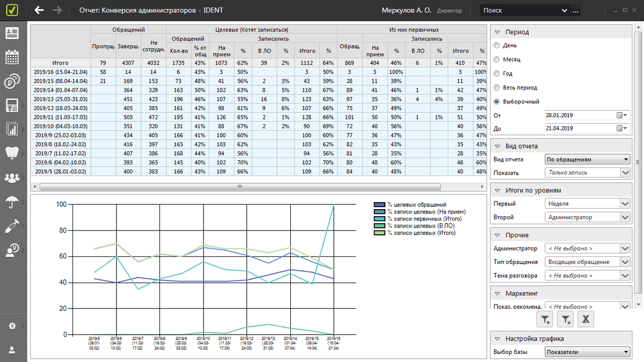
Task: Open the reports chart sidebar icon
Action: [x=11, y=129]
